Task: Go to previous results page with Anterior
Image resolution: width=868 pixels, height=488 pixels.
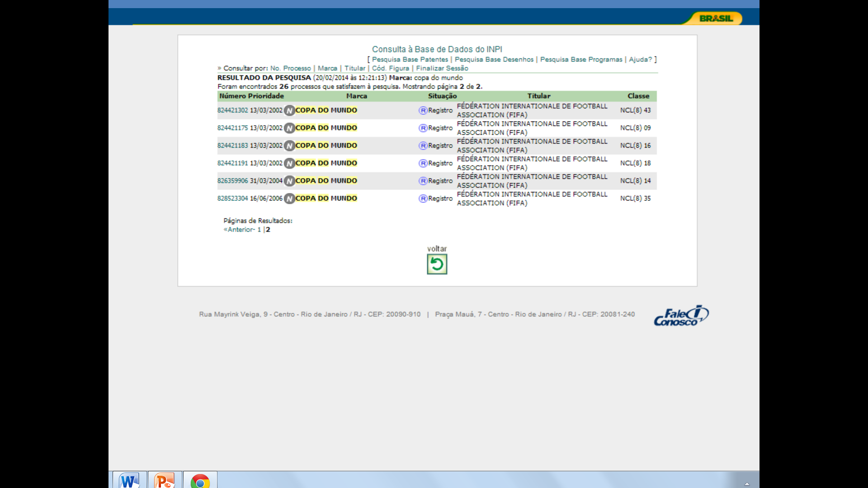Action: click(x=240, y=230)
